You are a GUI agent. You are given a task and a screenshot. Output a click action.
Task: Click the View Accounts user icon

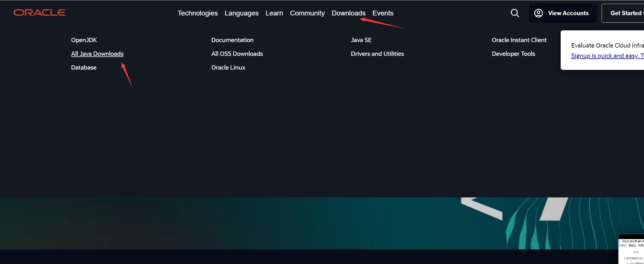pos(539,13)
